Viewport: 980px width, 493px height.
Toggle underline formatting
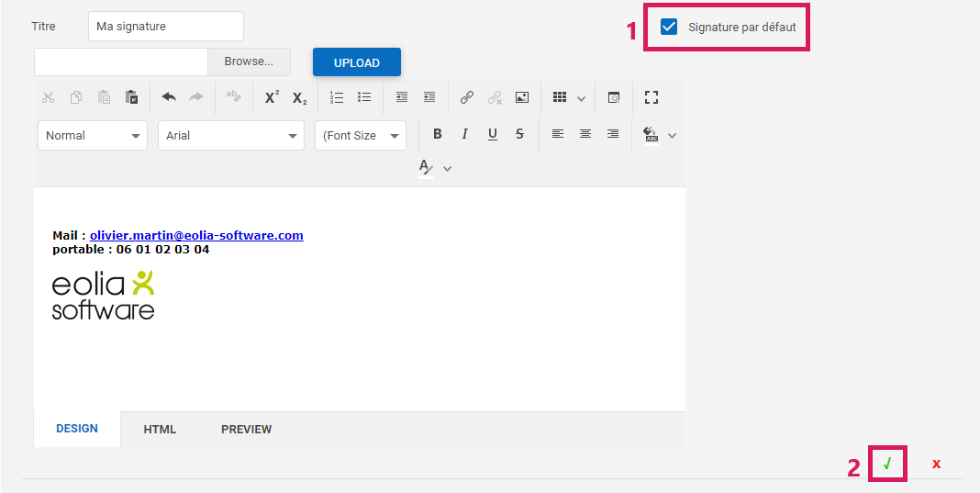click(x=493, y=135)
